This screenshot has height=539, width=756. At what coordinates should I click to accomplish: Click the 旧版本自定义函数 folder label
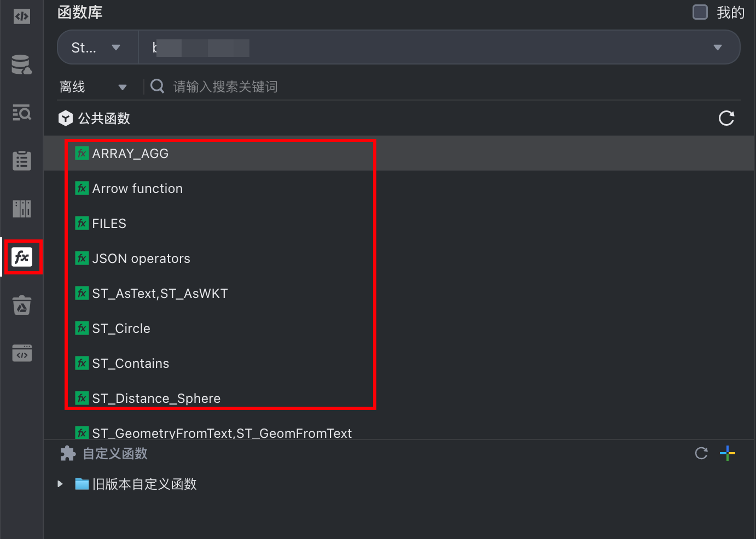pyautogui.click(x=144, y=484)
